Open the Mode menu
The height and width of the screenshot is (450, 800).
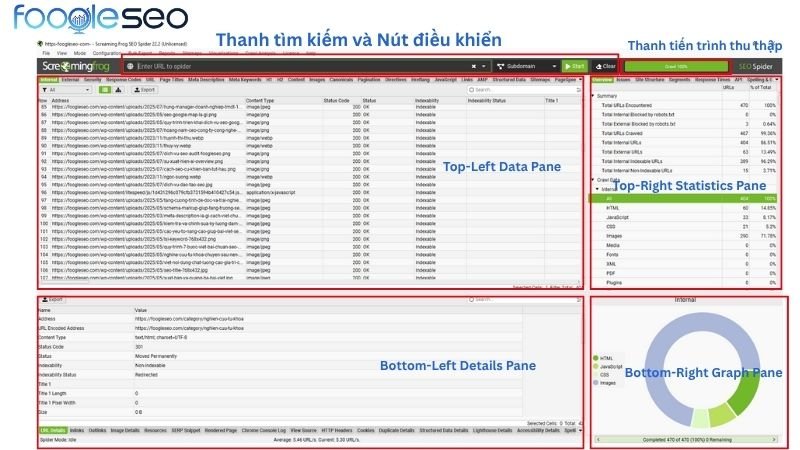coord(80,53)
